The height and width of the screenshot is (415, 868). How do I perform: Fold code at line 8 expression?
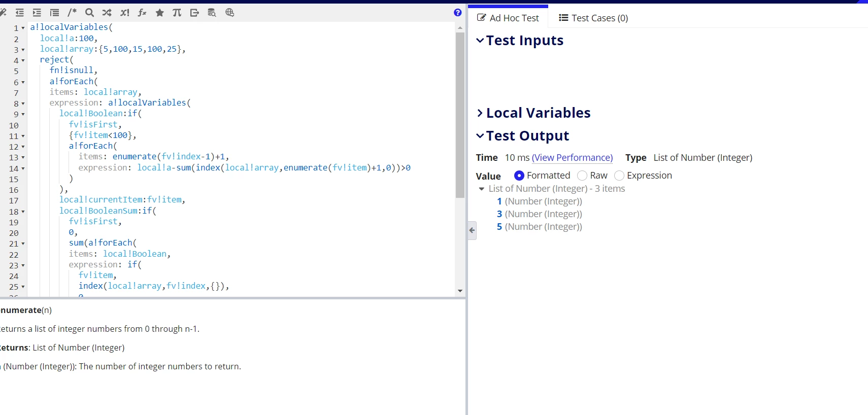(23, 104)
